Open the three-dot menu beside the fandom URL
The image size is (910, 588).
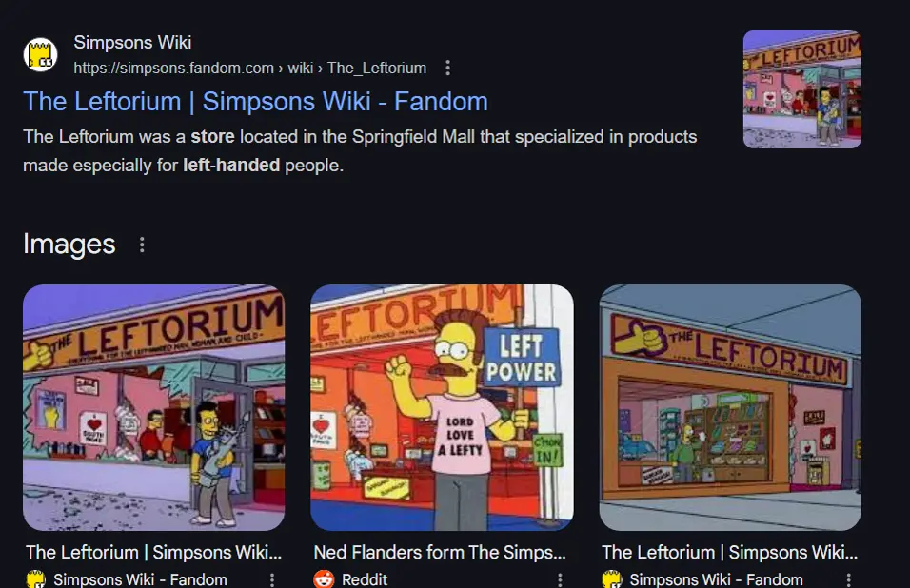pos(447,68)
